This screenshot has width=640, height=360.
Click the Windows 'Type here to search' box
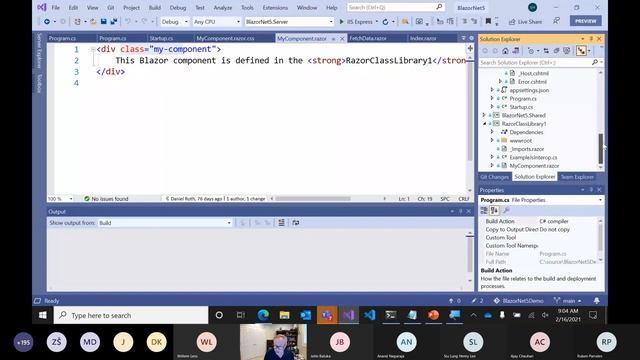click(x=131, y=315)
